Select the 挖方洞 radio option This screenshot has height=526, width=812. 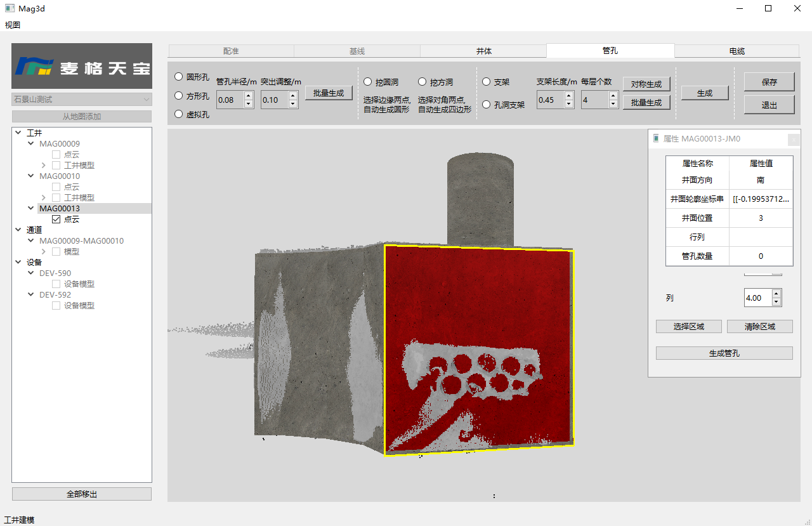[422, 82]
